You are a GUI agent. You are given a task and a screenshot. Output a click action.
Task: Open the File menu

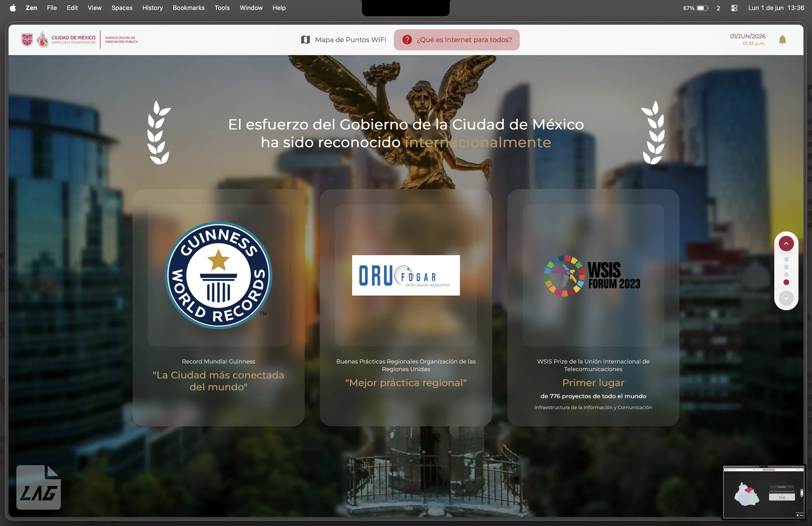tap(52, 8)
